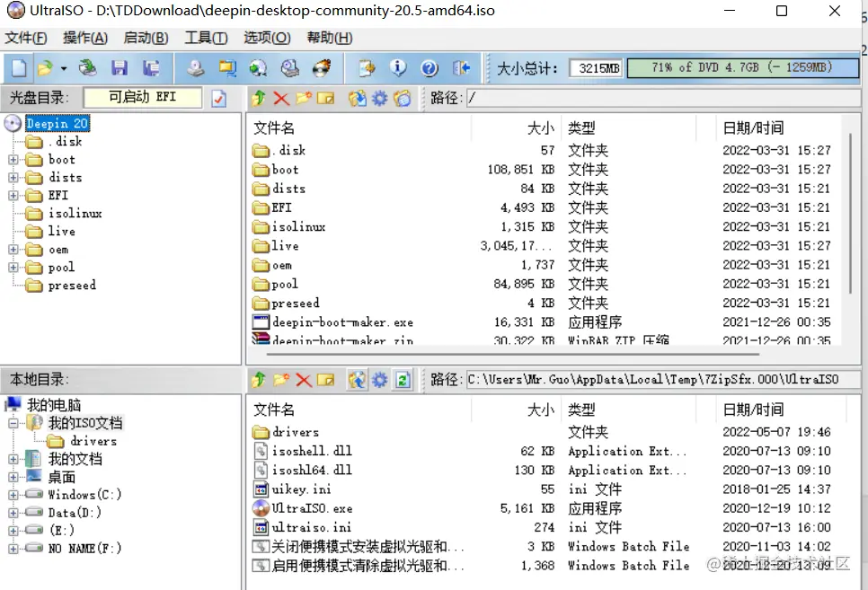Click the local pane path field
This screenshot has height=590, width=868.
(x=663, y=380)
